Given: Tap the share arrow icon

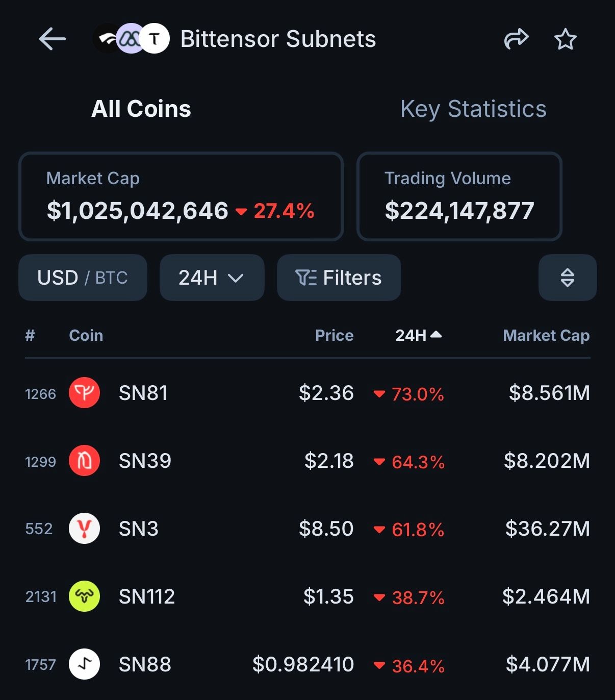Looking at the screenshot, I should point(516,39).
